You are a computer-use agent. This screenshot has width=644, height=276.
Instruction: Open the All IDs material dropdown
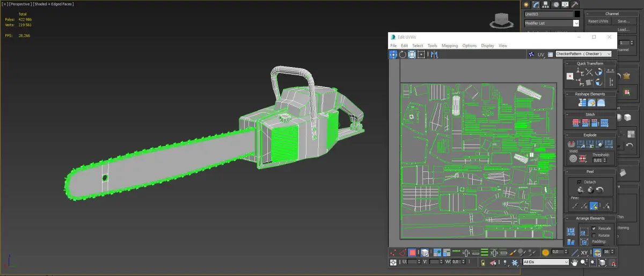click(x=546, y=262)
